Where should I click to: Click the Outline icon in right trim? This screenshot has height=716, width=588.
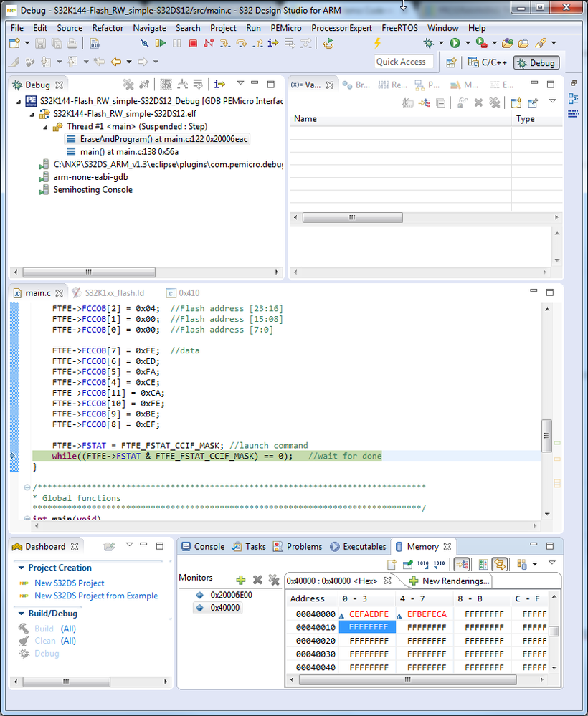(x=574, y=98)
